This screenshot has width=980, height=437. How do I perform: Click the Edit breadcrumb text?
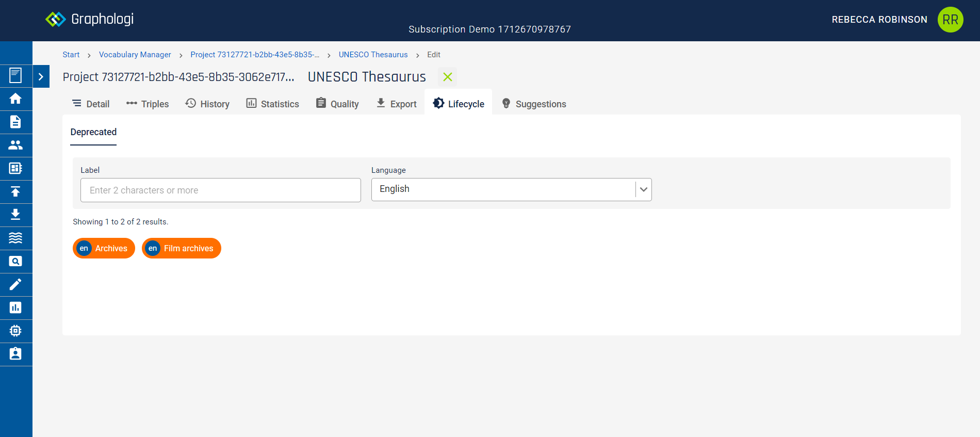coord(434,55)
